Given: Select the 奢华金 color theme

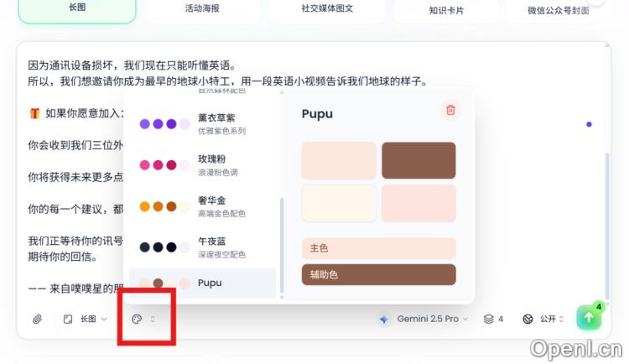Looking at the screenshot, I should [x=202, y=206].
